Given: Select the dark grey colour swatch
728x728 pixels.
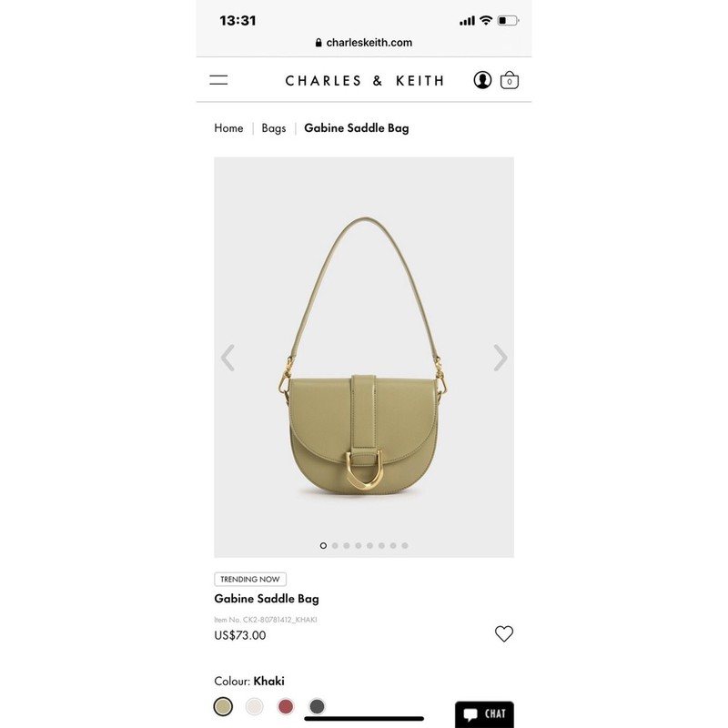Looking at the screenshot, I should (x=317, y=706).
